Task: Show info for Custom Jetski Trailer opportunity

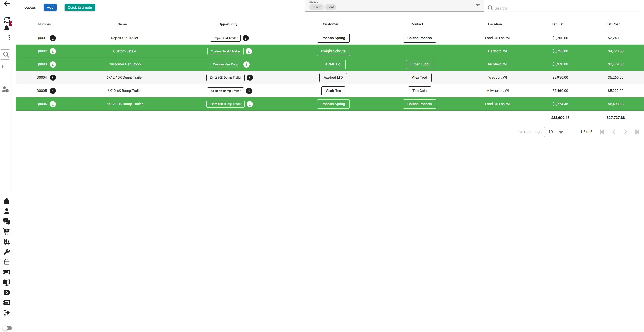Action: 249,51
